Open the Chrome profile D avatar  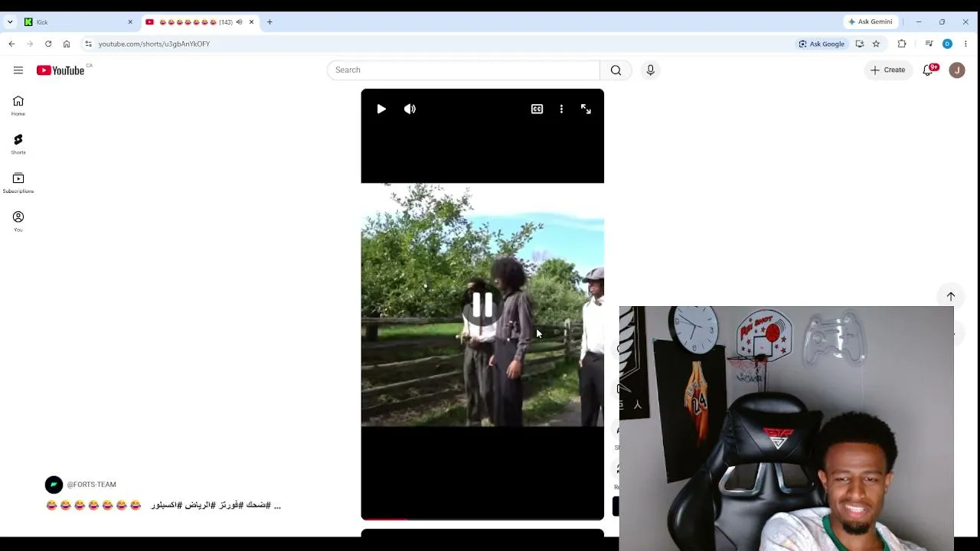947,44
